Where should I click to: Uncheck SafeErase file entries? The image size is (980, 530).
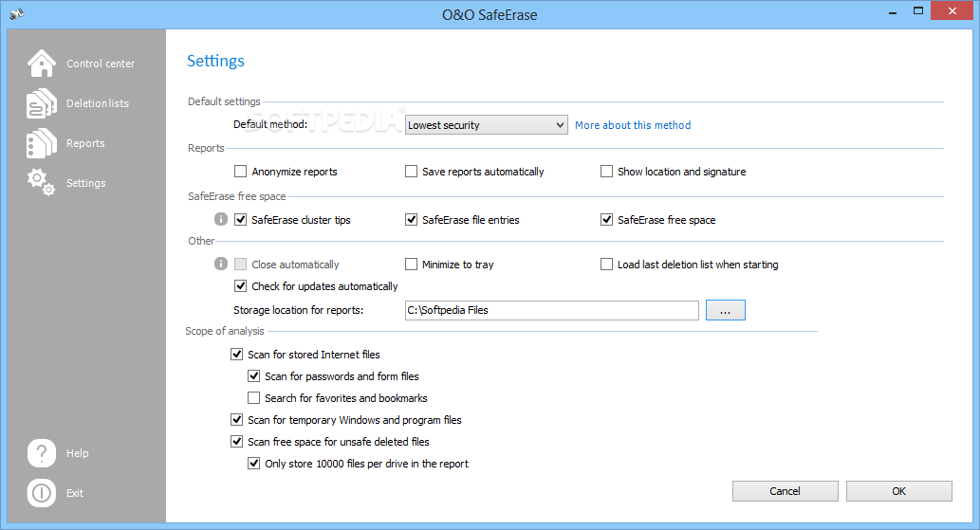[411, 220]
